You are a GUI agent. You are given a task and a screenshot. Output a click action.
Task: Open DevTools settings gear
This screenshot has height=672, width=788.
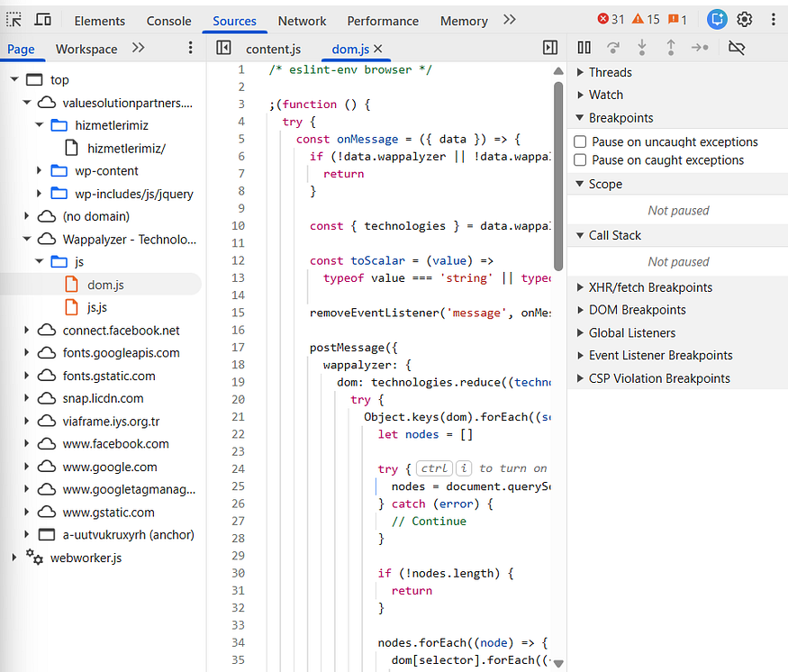coord(744,20)
